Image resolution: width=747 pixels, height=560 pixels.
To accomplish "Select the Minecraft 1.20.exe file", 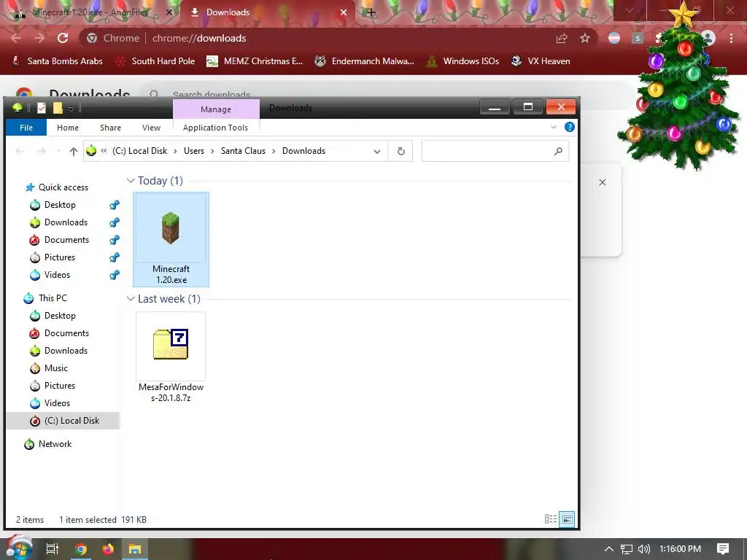I will click(x=171, y=239).
